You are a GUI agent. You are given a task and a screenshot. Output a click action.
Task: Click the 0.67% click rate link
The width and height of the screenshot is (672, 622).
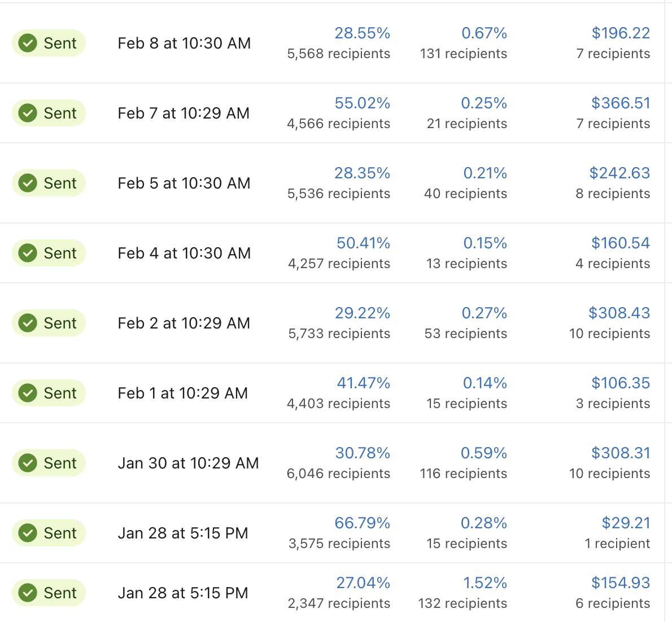pyautogui.click(x=485, y=33)
